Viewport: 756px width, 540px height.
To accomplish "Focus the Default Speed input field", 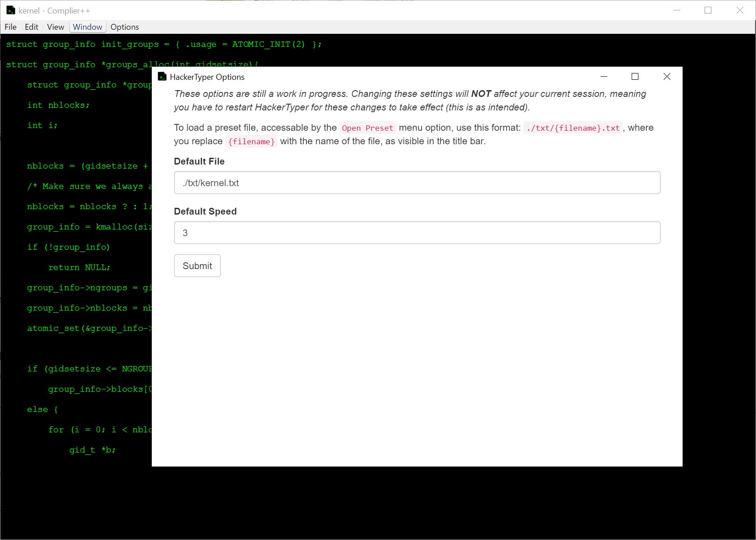I will point(417,233).
